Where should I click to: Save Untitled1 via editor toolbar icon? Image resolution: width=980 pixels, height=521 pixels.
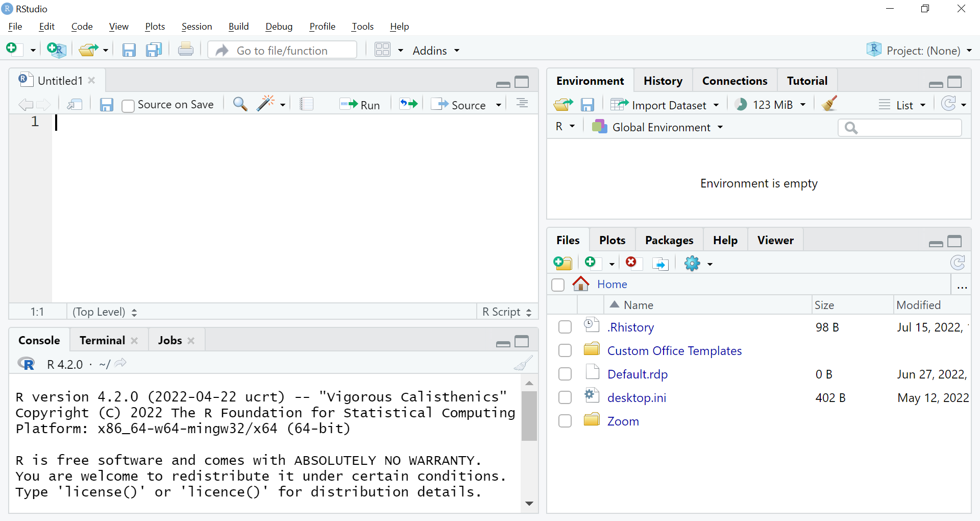click(x=106, y=105)
